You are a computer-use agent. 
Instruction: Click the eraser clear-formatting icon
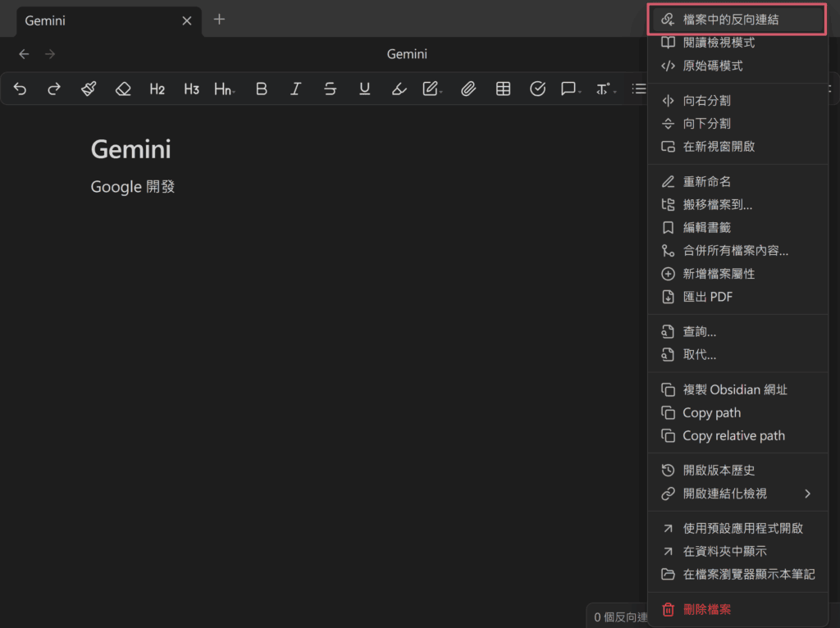pos(123,89)
